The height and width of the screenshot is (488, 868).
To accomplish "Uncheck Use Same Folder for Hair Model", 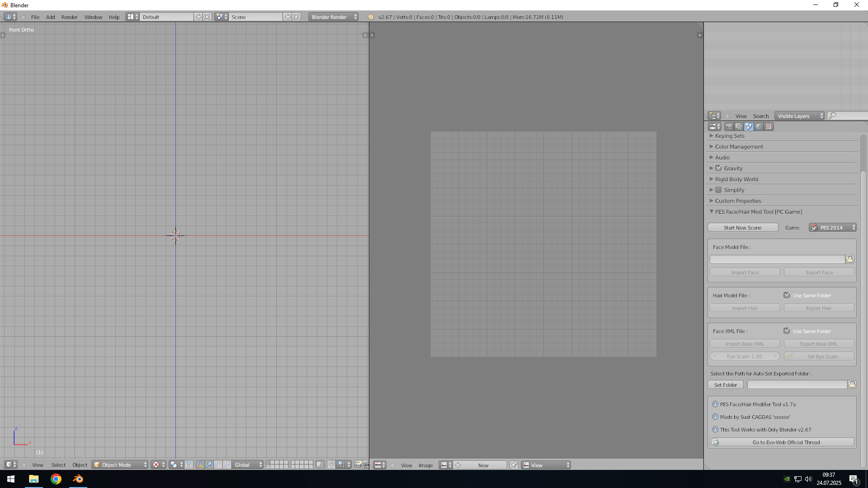I will point(787,295).
